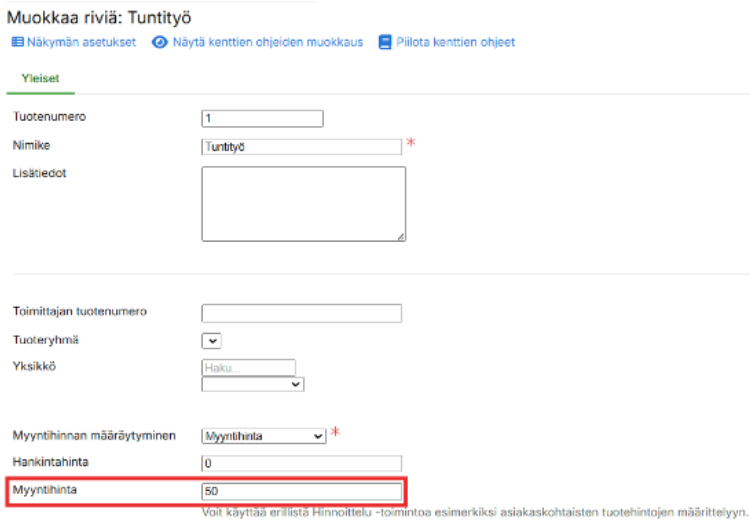The height and width of the screenshot is (526, 750).
Task: Click the Muokkaa riviä: Tuntityö heading
Action: point(100,17)
